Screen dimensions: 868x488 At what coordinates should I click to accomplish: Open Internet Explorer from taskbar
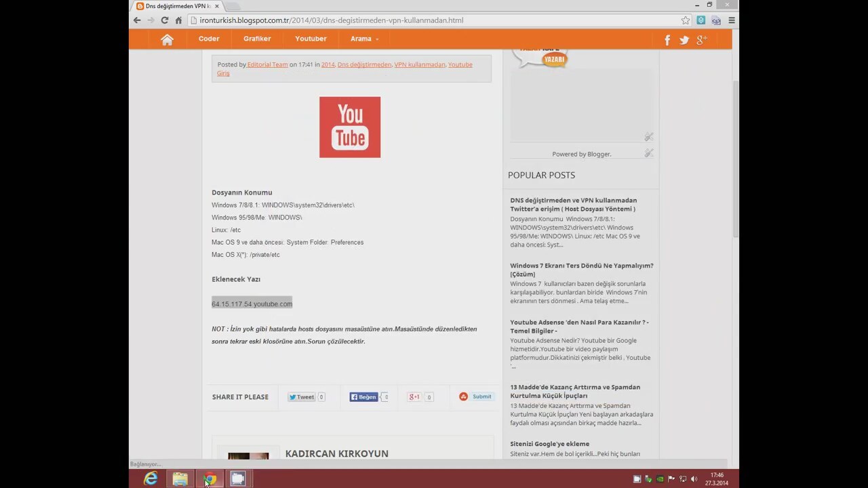coord(151,479)
